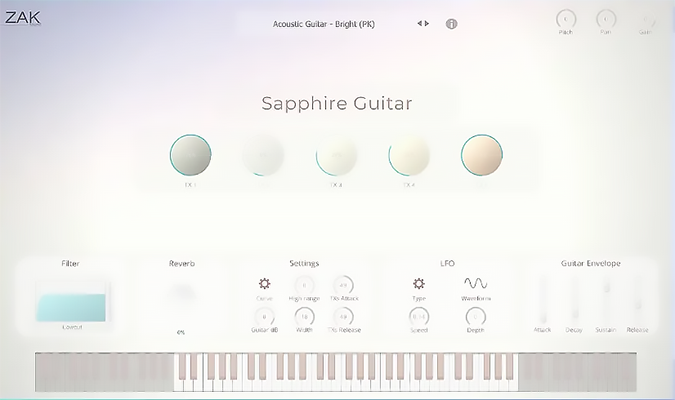Click the Guitar dB knob
Screen dimensions: 675x400
pyautogui.click(x=264, y=317)
